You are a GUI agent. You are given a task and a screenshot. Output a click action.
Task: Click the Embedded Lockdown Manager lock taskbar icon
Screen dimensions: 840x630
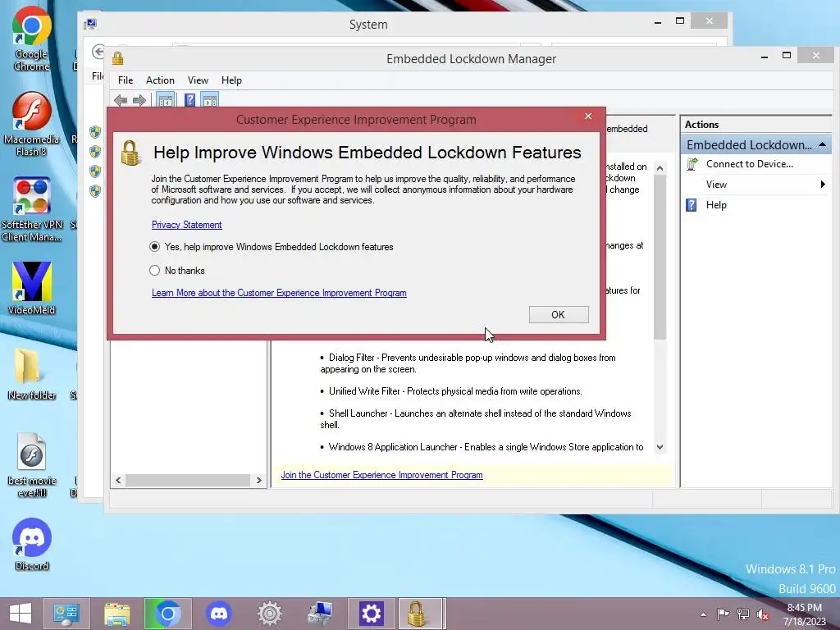(x=421, y=614)
